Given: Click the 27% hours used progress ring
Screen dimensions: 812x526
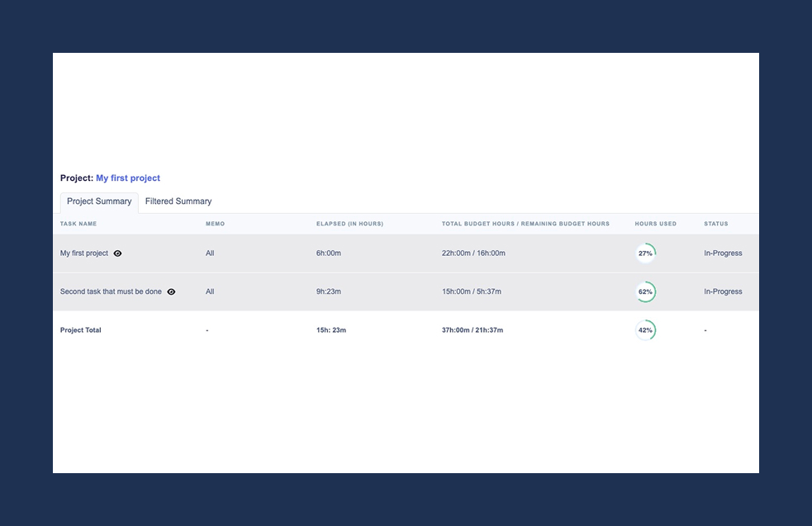Looking at the screenshot, I should pyautogui.click(x=645, y=253).
